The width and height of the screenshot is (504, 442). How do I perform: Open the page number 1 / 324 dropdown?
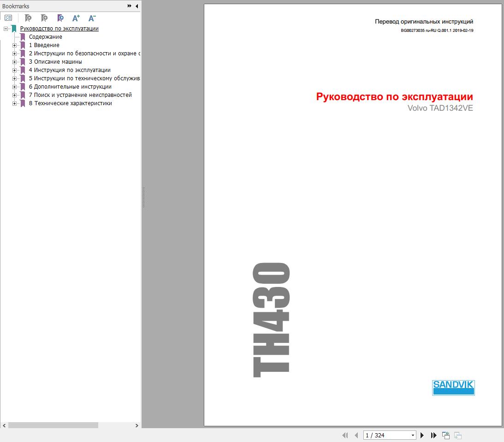(x=413, y=435)
